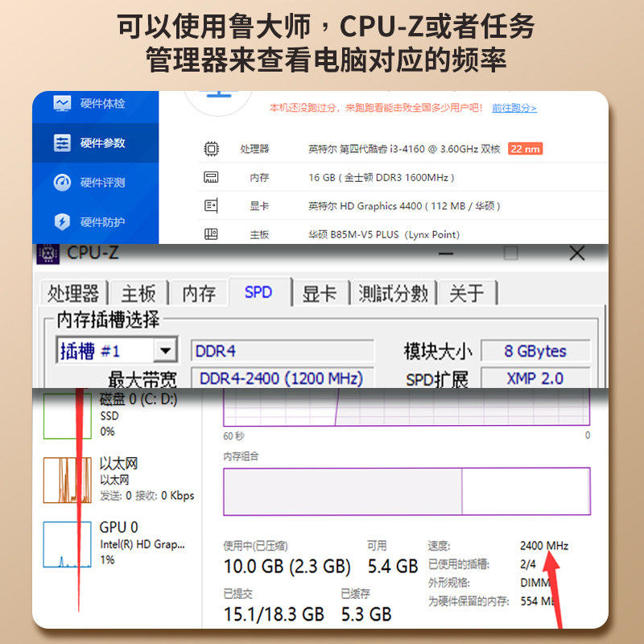644x644 pixels.
Task: Open 硬件防护 shield icon
Action: pyautogui.click(x=62, y=222)
